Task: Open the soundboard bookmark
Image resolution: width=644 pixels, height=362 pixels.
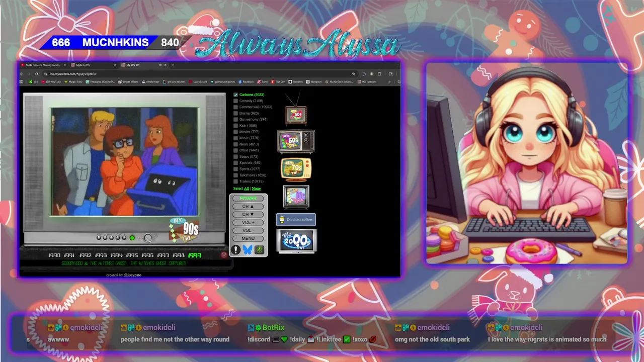Action: tap(198, 81)
